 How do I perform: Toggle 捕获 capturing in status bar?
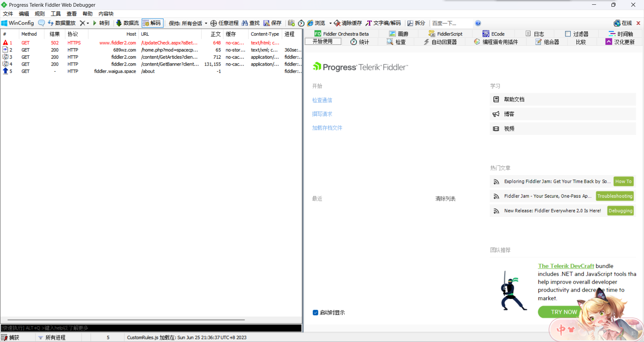[x=11, y=337]
